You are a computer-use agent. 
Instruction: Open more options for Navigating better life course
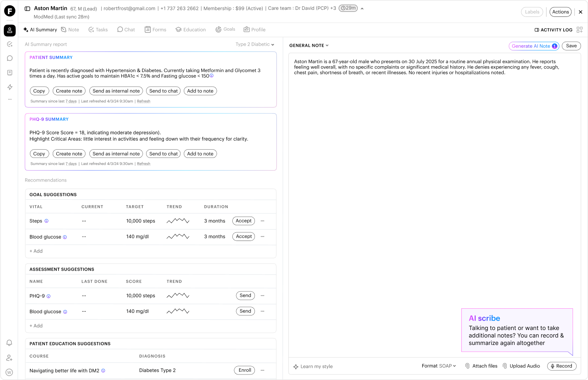click(x=263, y=370)
